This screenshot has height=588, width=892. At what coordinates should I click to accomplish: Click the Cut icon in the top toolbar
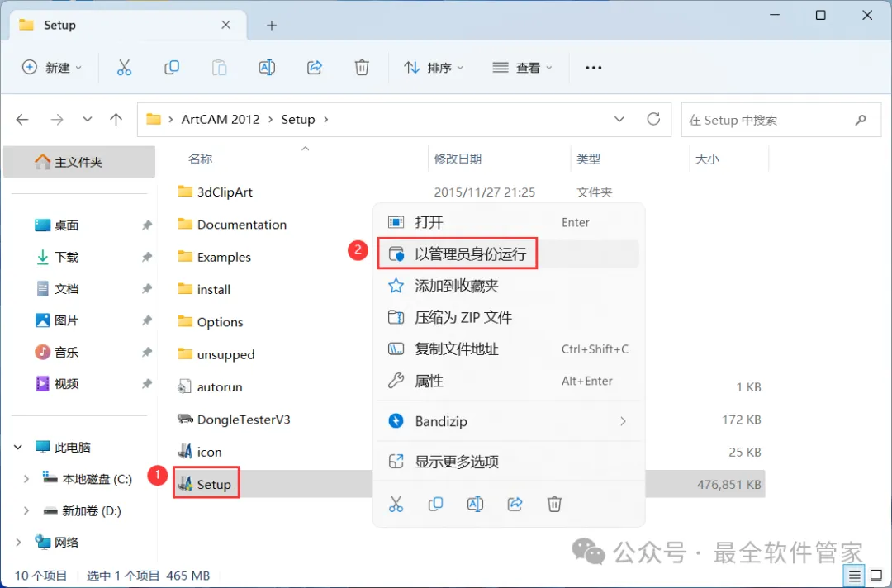coord(124,68)
